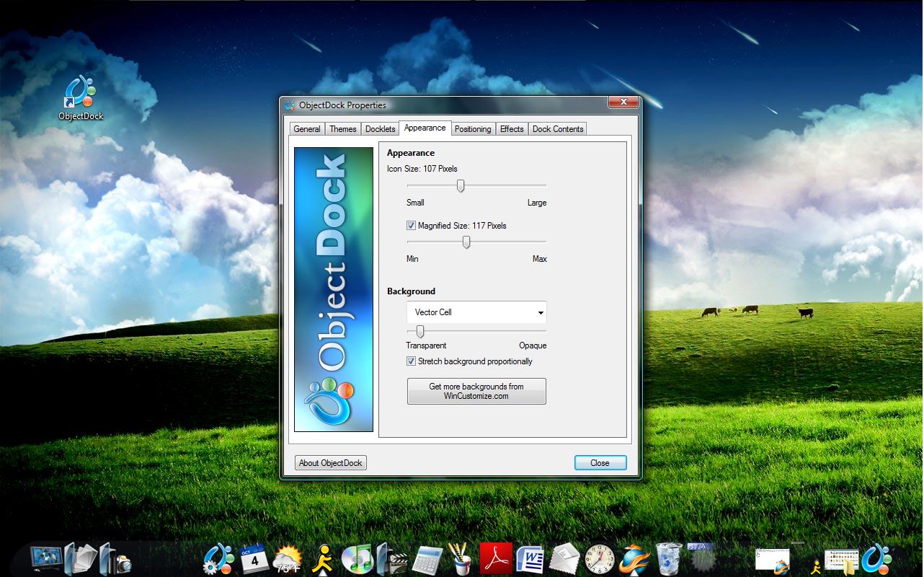Uncheck Stretch background proportionally
This screenshot has height=577, width=924.
411,361
